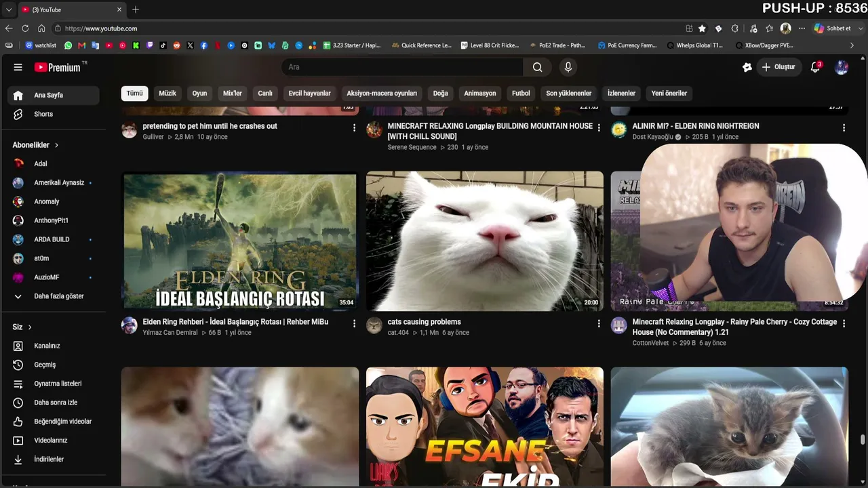The width and height of the screenshot is (868, 488).
Task: Open the X (Twitter) bookmark
Action: pos(190,45)
